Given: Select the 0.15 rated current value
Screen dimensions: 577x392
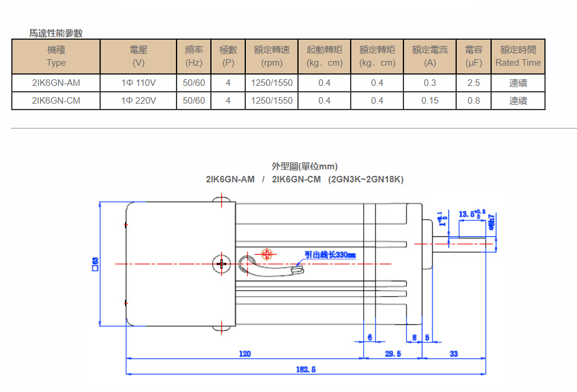Looking at the screenshot, I should (x=429, y=101).
